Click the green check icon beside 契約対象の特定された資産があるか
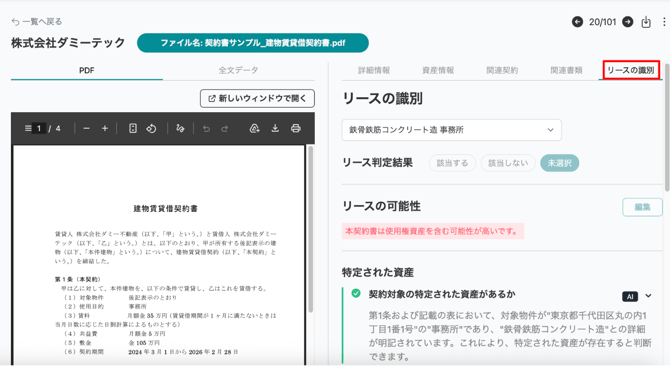The height and width of the screenshot is (366, 670). pos(356,293)
